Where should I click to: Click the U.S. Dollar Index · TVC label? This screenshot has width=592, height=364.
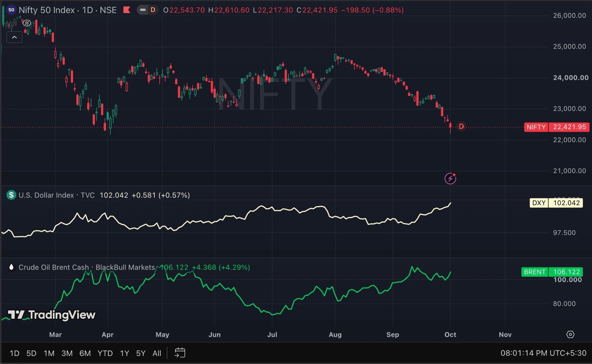(x=57, y=195)
